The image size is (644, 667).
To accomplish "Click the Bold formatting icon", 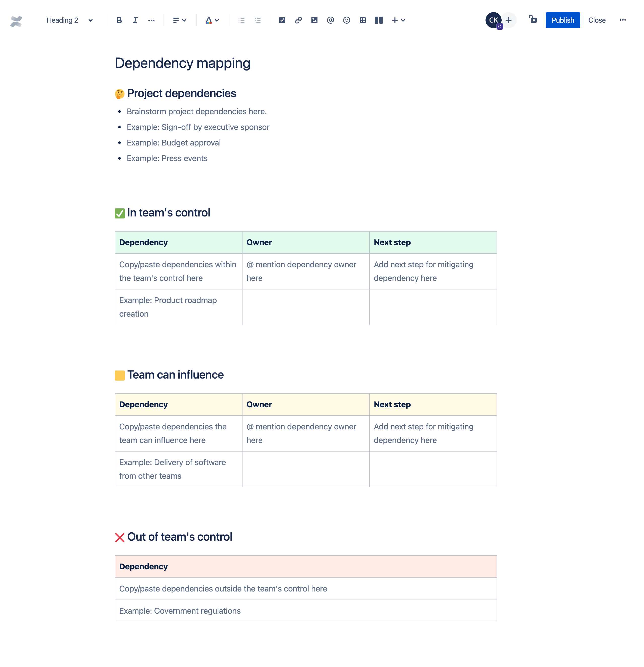I will (x=119, y=20).
